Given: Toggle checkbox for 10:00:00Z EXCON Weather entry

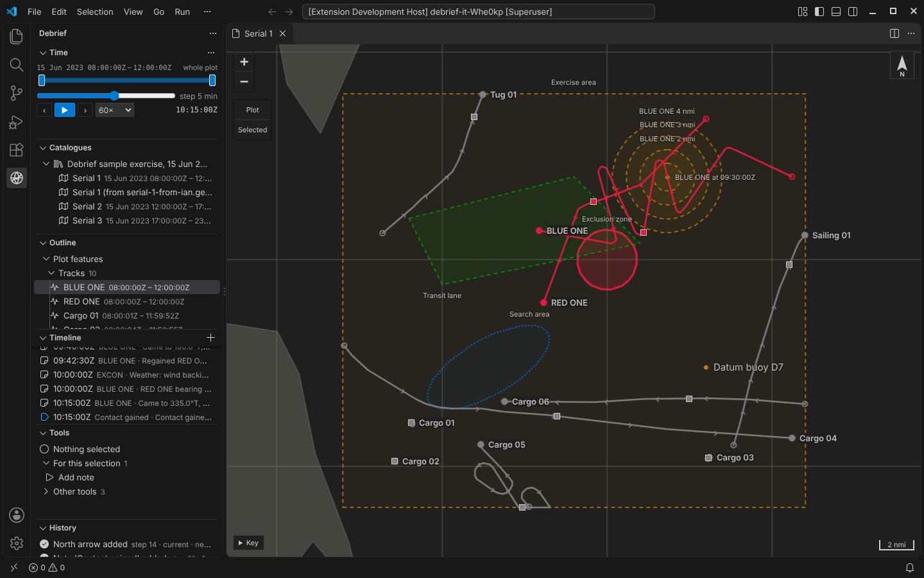Looking at the screenshot, I should click(x=44, y=374).
